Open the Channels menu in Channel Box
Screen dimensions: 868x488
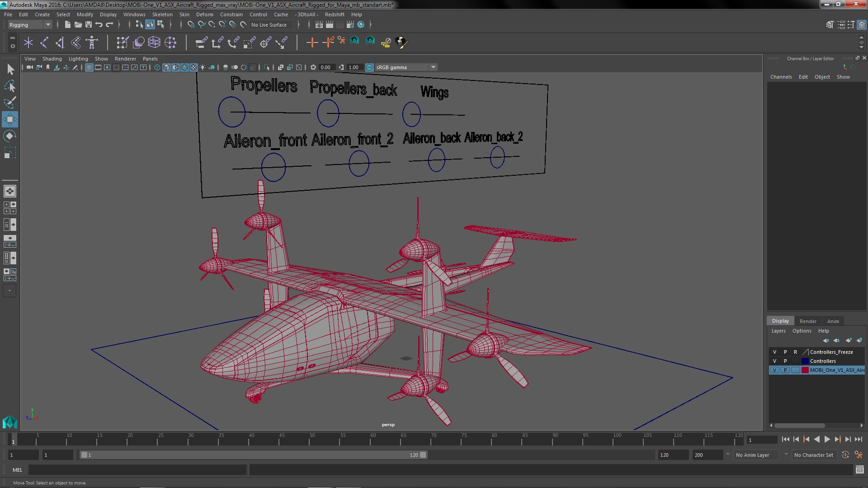[781, 77]
